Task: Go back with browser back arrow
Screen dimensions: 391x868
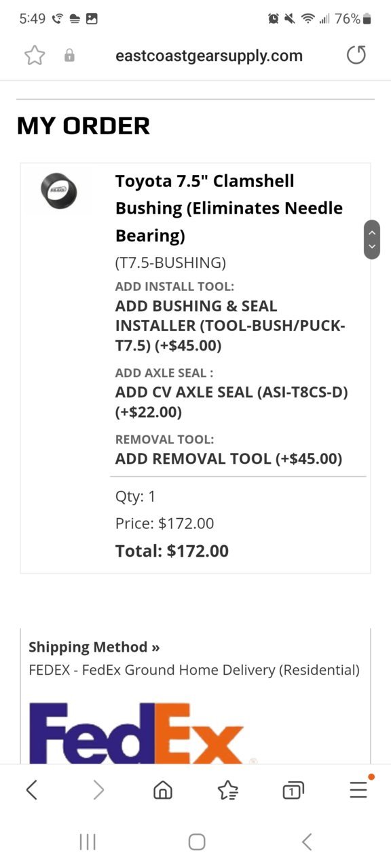Action: tap(31, 789)
